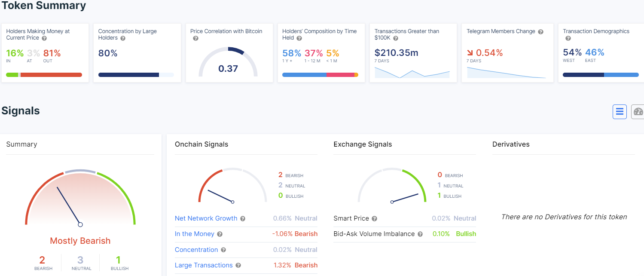644x276 pixels.
Task: Click the Exchange Signals gauge dial
Action: tap(392, 185)
